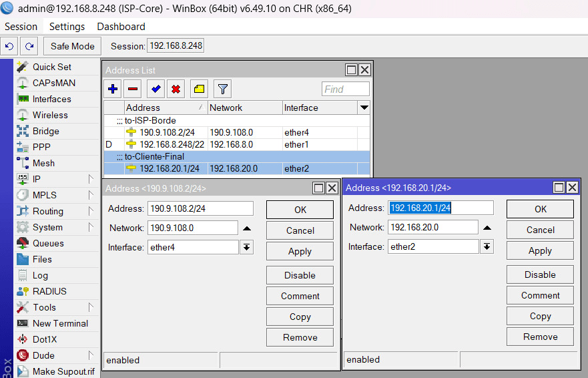The image size is (588, 378).
Task: Click Apply in the 192.168.20.1/24 dialog
Action: tap(541, 250)
